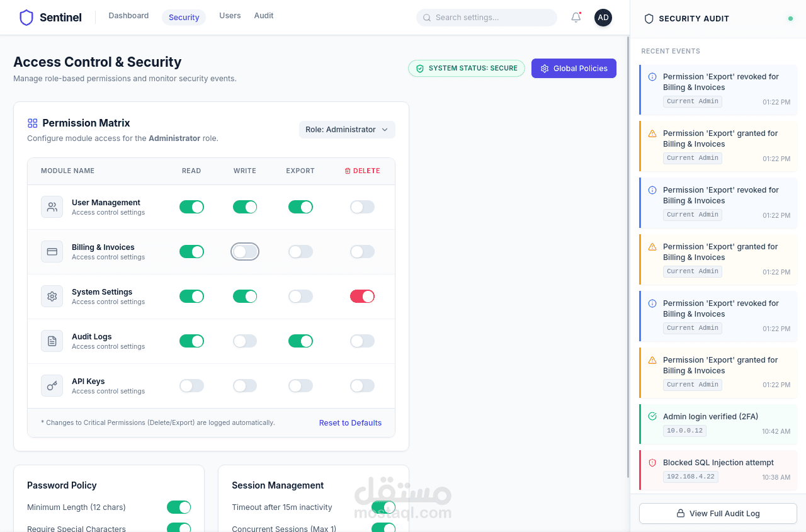Viewport: 806px width, 532px height.
Task: Open the Users tab
Action: [x=230, y=16]
